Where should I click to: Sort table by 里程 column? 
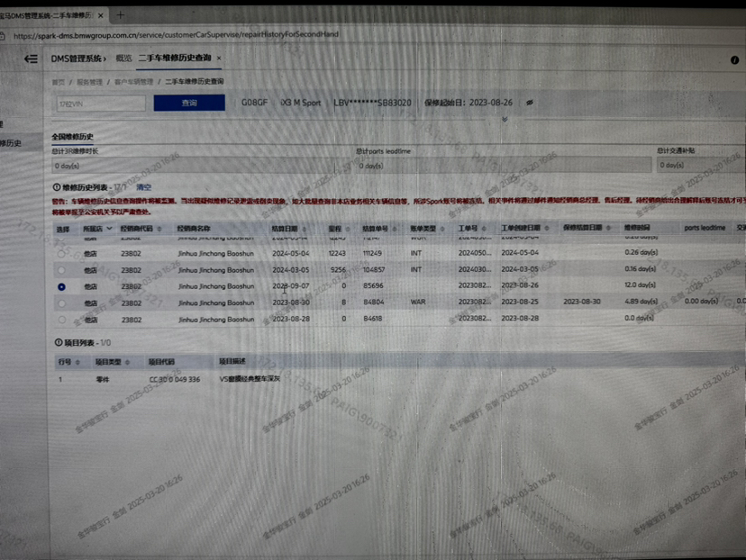(x=348, y=230)
